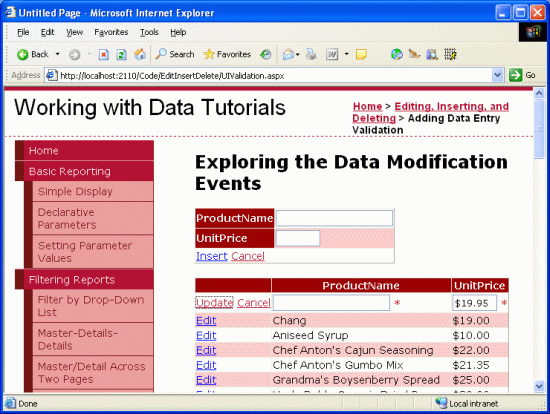Click the Update link in grid

click(214, 303)
